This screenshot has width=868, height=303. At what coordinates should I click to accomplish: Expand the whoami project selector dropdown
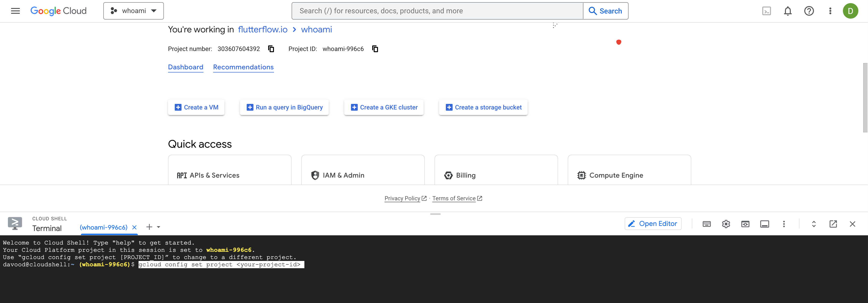[133, 11]
